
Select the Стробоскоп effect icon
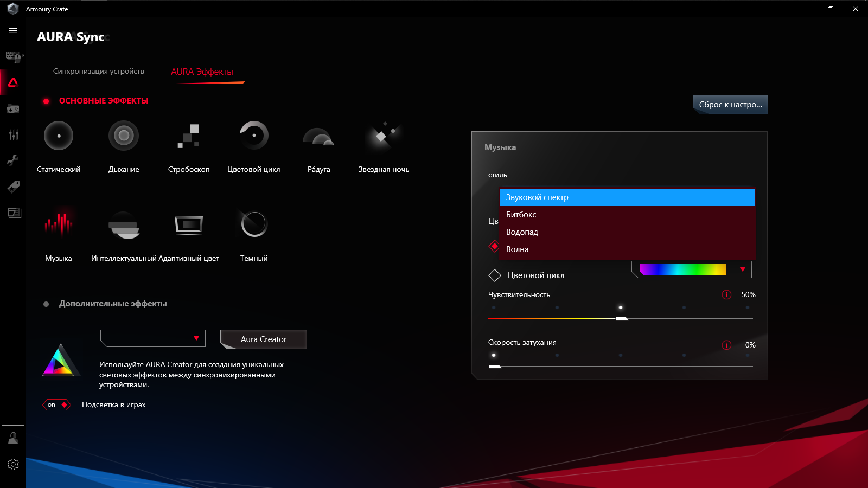189,136
